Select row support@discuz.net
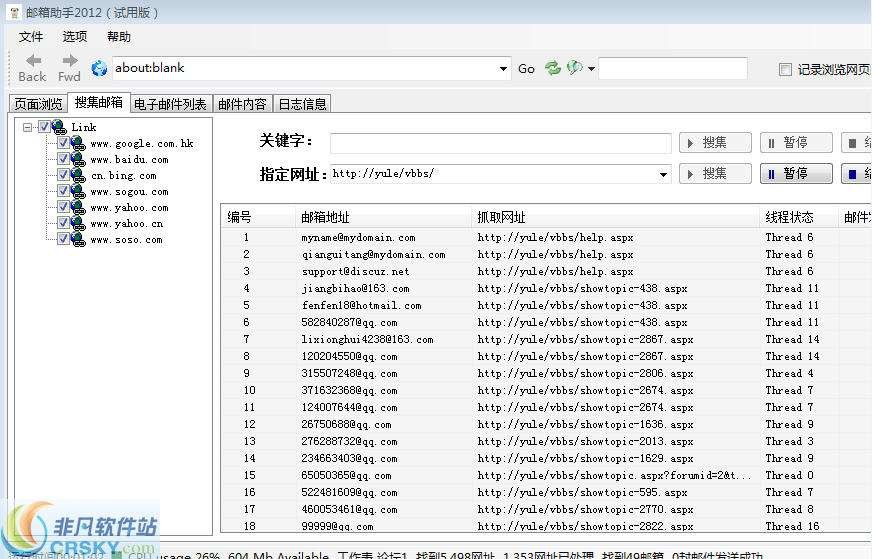Viewport: 872px width, 559px height. (x=545, y=271)
